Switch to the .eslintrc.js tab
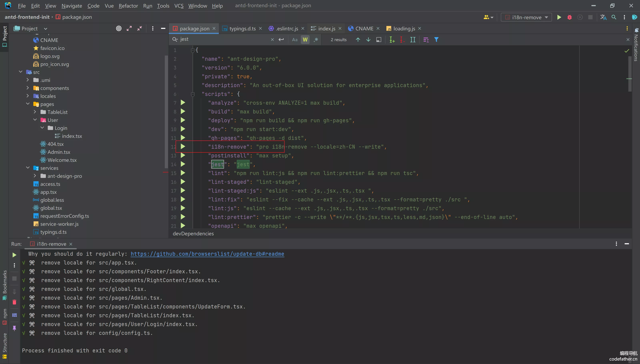The image size is (640, 364). (x=287, y=29)
